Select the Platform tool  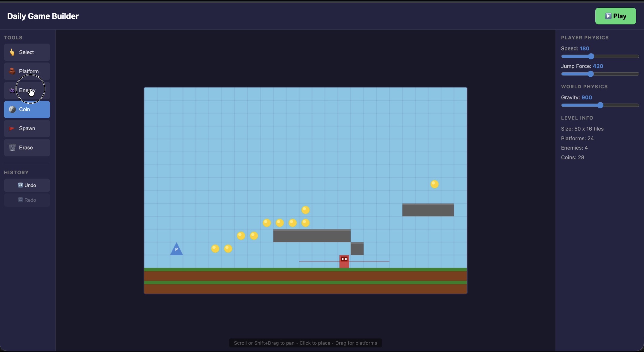27,71
